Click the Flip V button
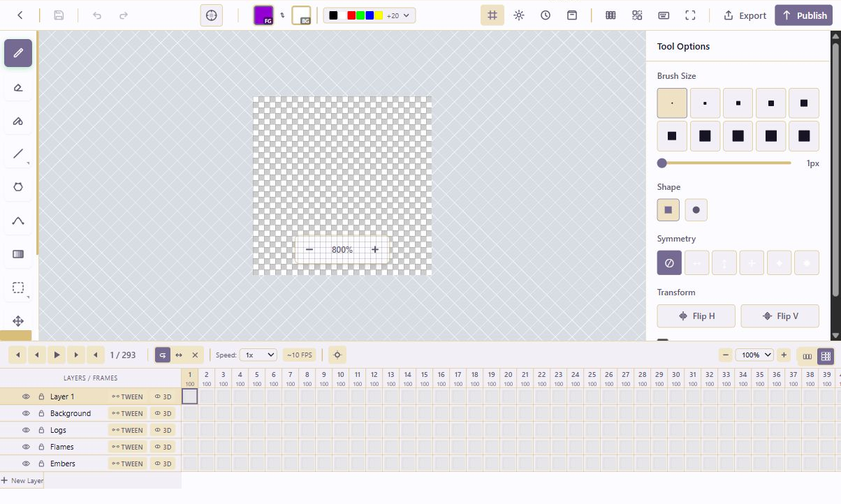The height and width of the screenshot is (504, 841). pyautogui.click(x=780, y=316)
